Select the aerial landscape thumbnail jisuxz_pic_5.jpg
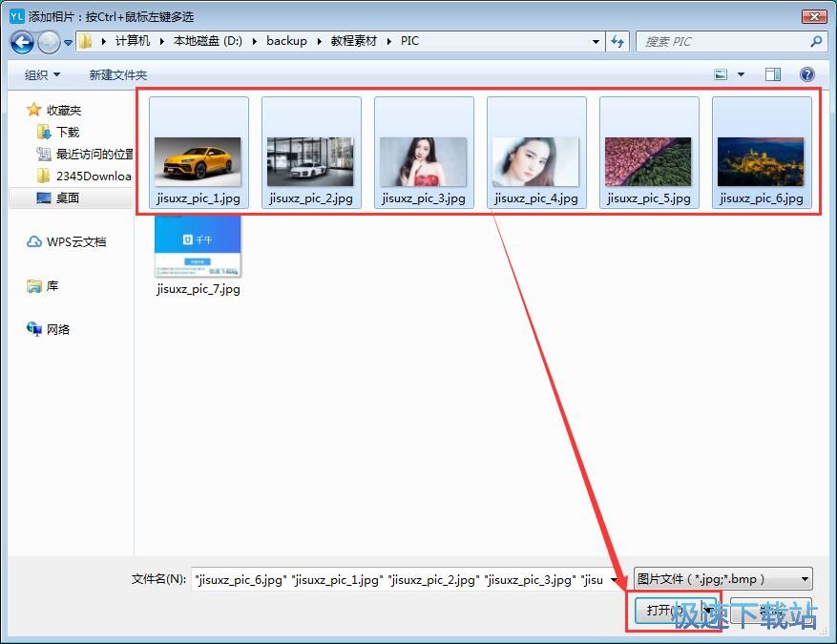837x644 pixels. coord(648,161)
